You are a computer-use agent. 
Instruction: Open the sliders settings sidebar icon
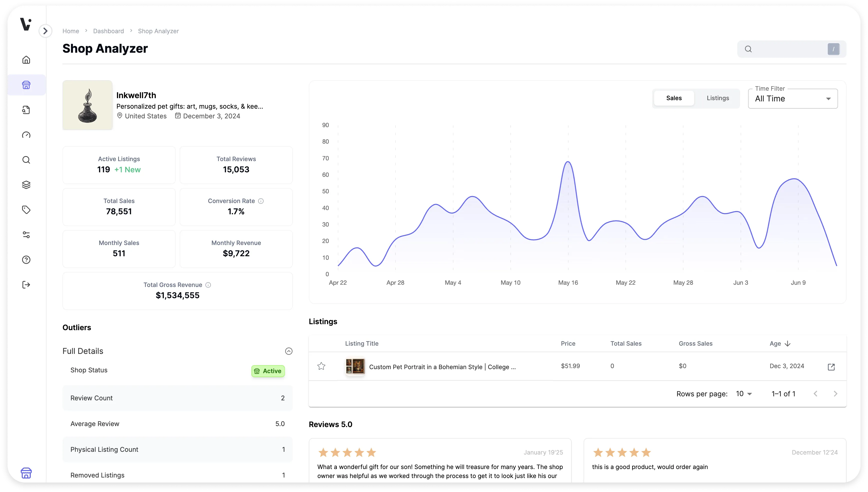click(26, 235)
